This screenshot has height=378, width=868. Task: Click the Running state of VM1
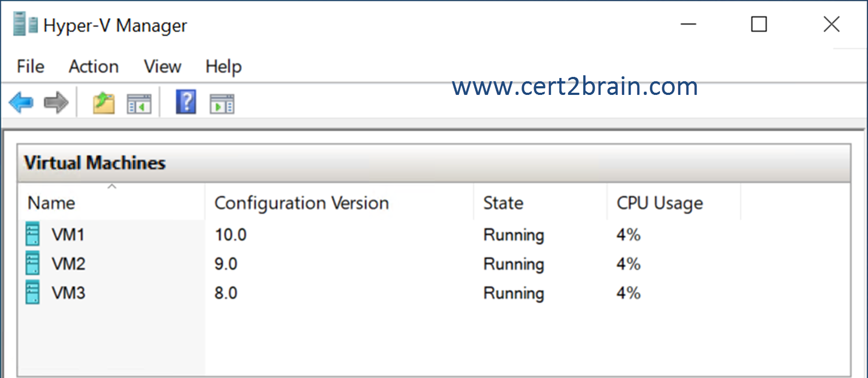click(514, 235)
